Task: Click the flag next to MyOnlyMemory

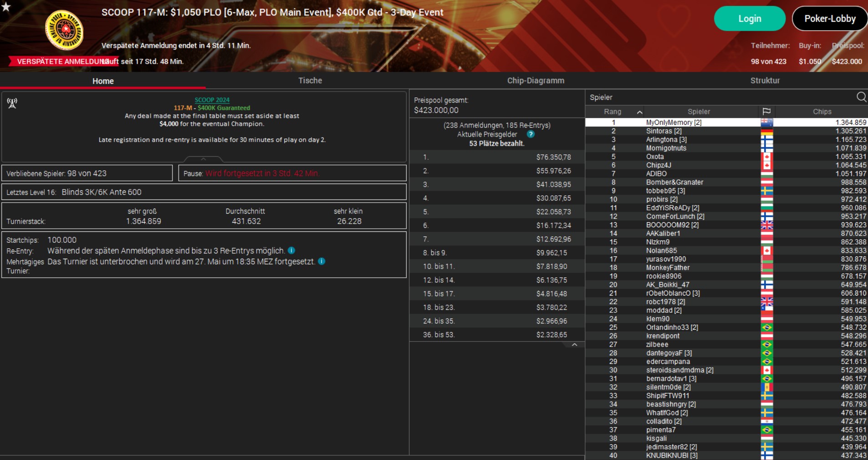Action: pos(766,123)
